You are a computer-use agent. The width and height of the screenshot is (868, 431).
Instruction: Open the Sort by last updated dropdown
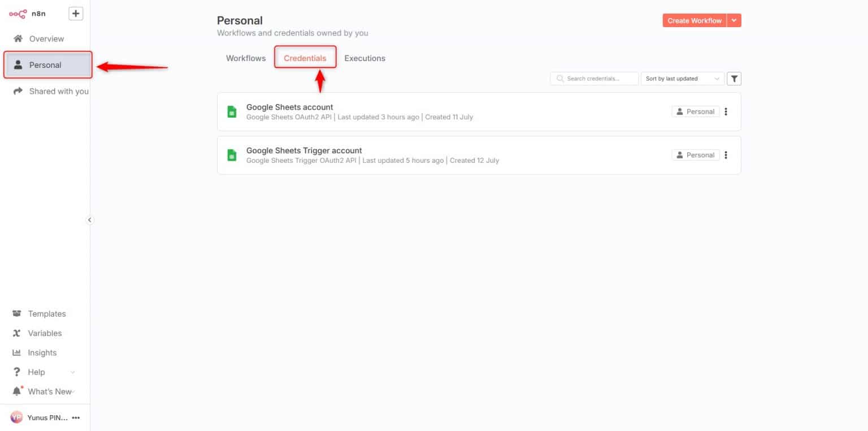coord(682,78)
